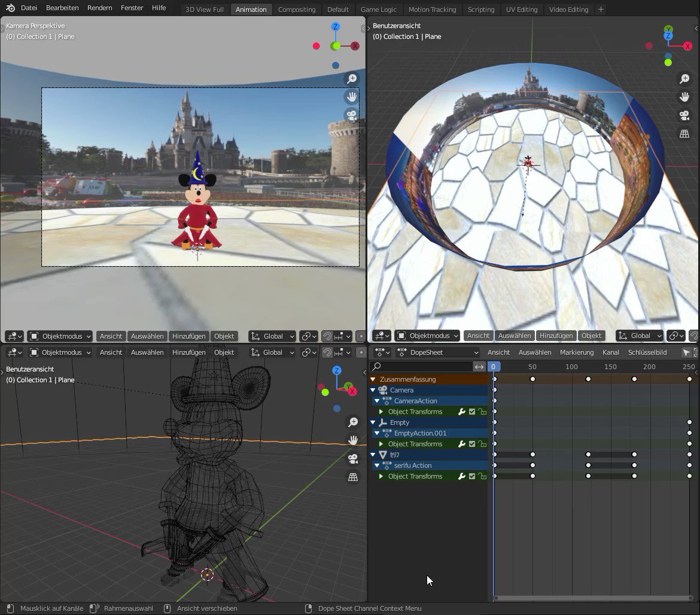Click wrench modifier icon on Empty Object Transforms row
The image size is (700, 615).
click(462, 444)
